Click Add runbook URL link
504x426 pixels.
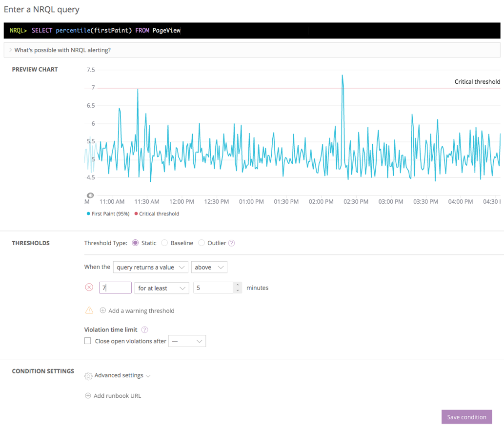coord(117,396)
